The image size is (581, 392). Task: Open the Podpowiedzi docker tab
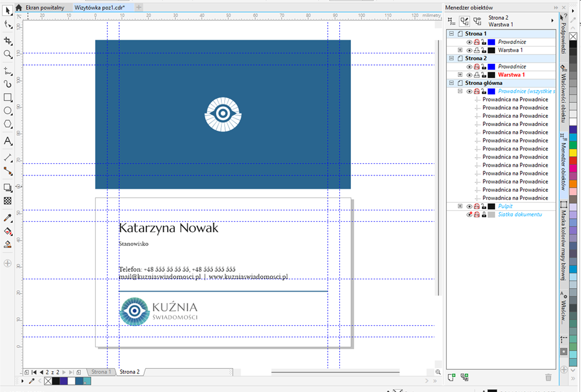562,39
